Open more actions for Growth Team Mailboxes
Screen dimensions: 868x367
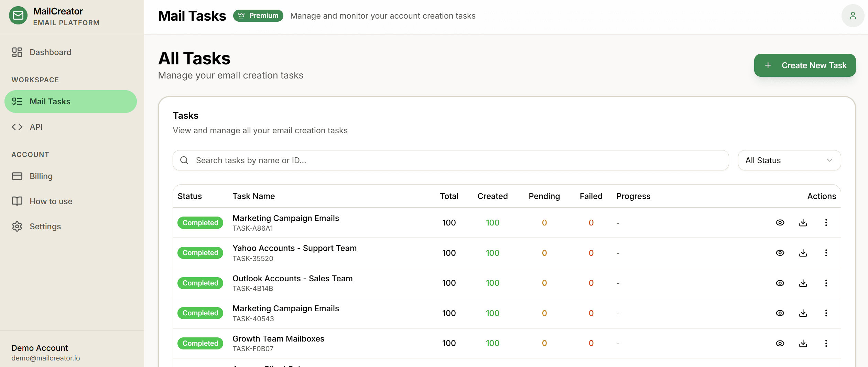pos(826,343)
